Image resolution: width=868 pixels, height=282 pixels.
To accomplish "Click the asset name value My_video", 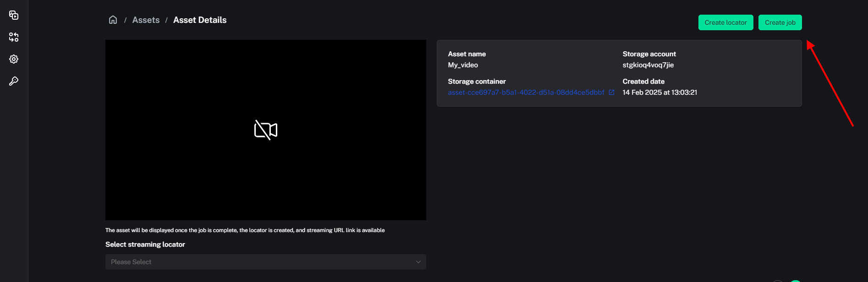I will pyautogui.click(x=463, y=65).
